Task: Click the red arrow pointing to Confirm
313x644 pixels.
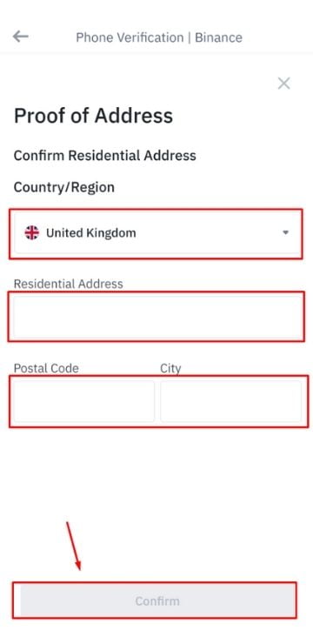Action: 74,546
